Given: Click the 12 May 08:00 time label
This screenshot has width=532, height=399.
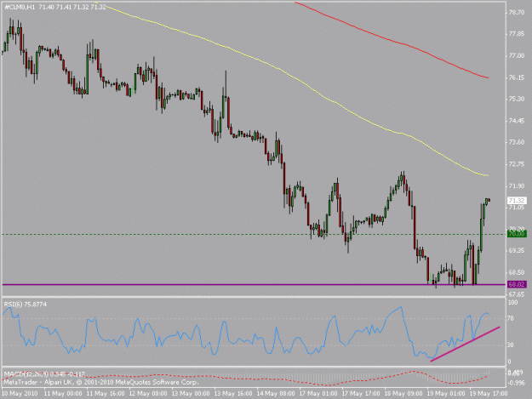Looking at the screenshot, I should (148, 394).
